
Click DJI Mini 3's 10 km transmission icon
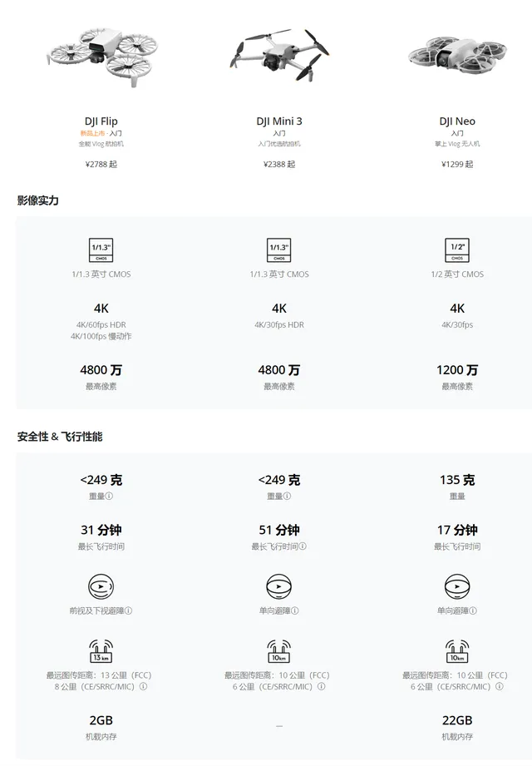click(279, 651)
